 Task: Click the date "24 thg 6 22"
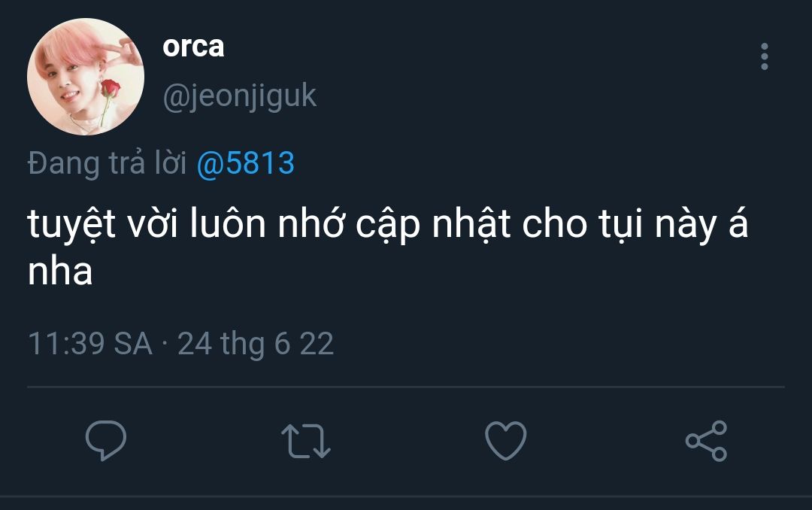[256, 344]
